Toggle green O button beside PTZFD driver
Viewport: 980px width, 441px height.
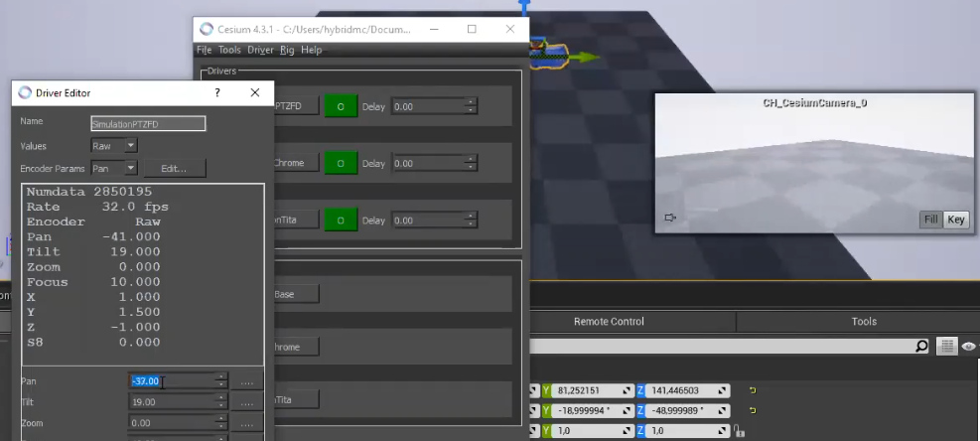pyautogui.click(x=341, y=106)
